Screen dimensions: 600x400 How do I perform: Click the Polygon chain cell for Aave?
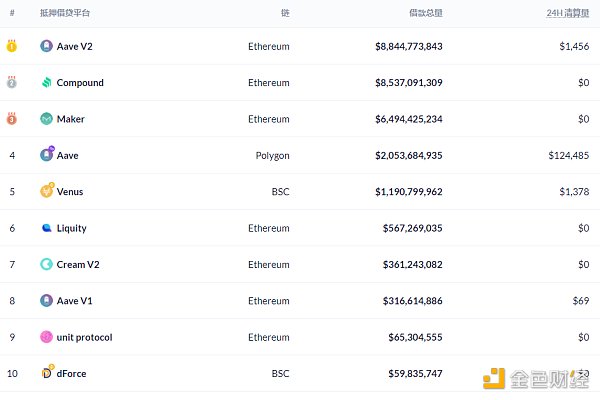pyautogui.click(x=272, y=155)
